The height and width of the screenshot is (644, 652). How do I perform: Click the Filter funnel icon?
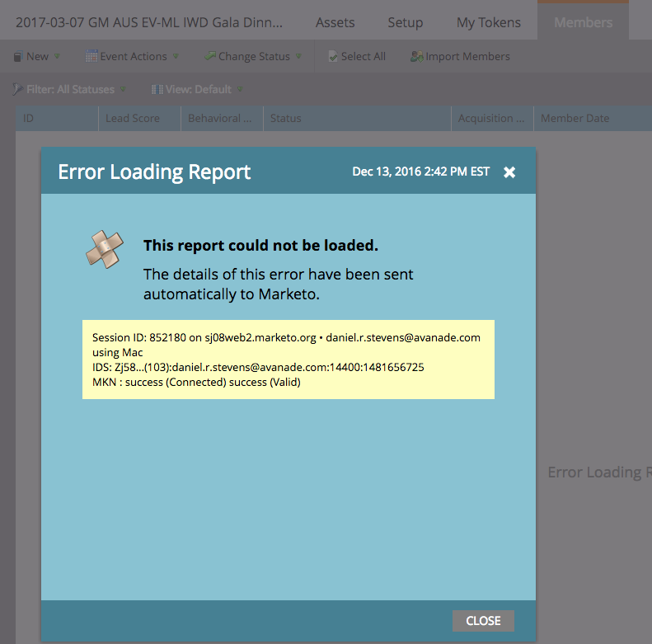click(x=17, y=89)
